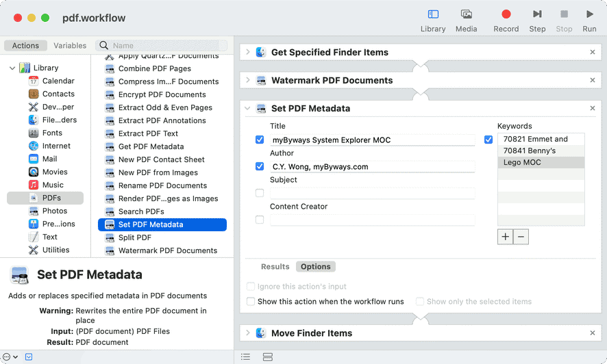Open the Internet category
Viewport: 607px width, 364px height.
pyautogui.click(x=49, y=146)
